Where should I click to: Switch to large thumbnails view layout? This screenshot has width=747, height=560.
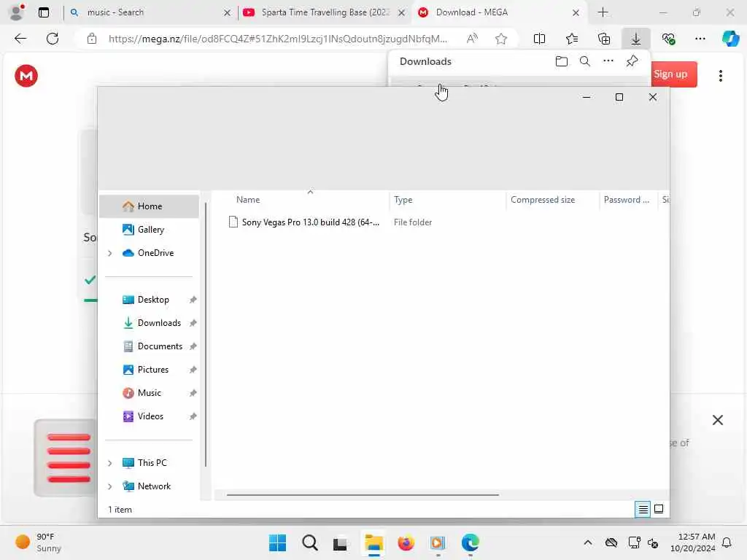coord(659,510)
